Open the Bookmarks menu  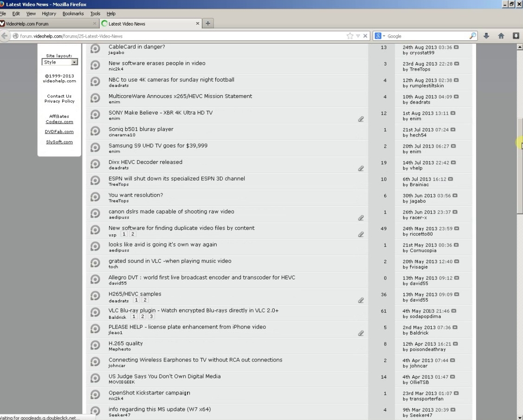coord(73,13)
